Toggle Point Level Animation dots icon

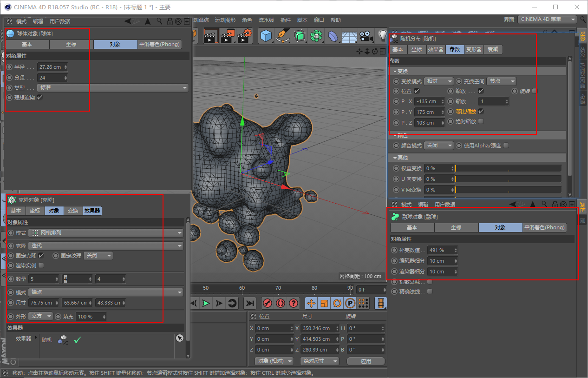tap(363, 304)
